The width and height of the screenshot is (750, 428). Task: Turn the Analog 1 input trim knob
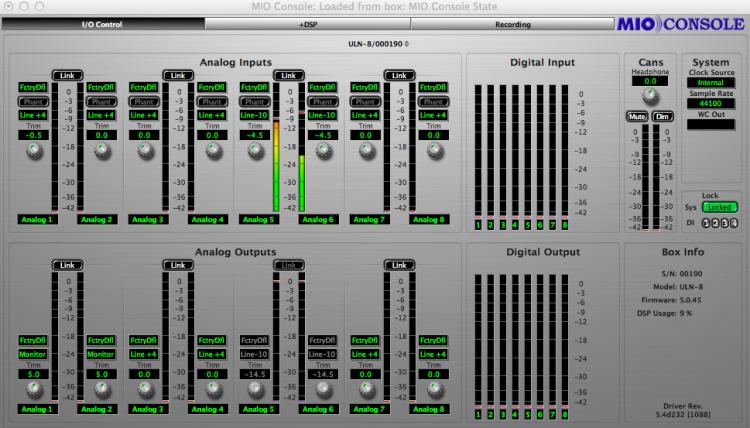[34, 151]
